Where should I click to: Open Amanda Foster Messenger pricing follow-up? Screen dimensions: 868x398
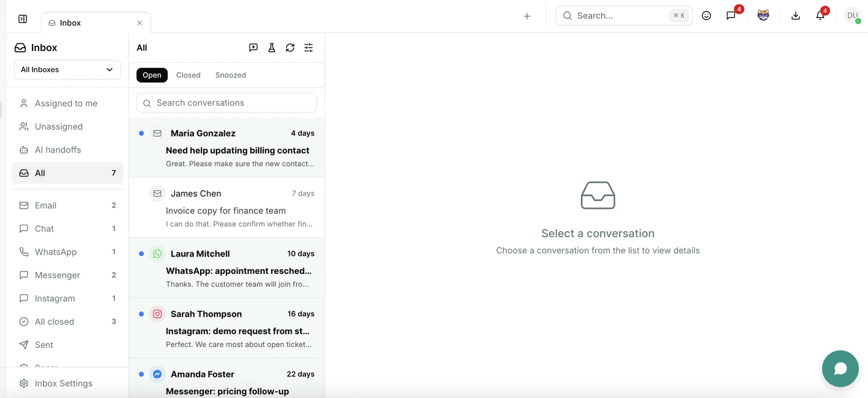[227, 378]
